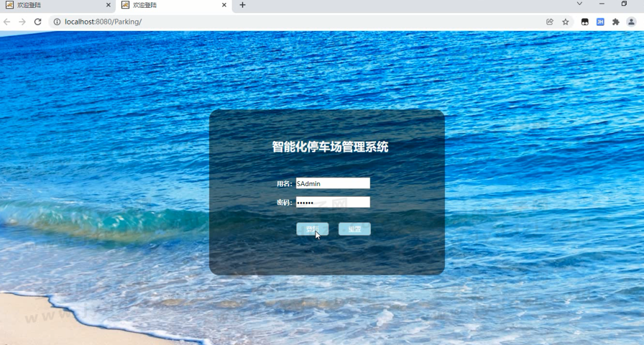The image size is (644, 345).
Task: Open the user profile avatar icon
Action: tap(631, 21)
